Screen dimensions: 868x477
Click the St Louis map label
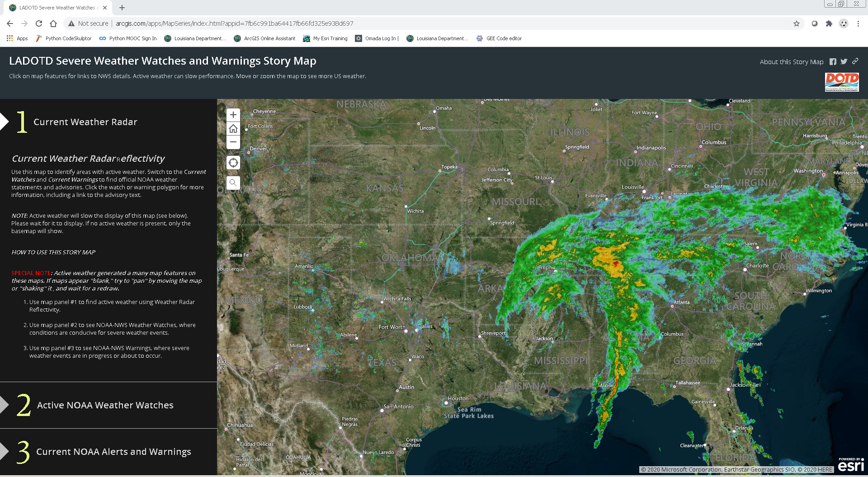(543, 178)
